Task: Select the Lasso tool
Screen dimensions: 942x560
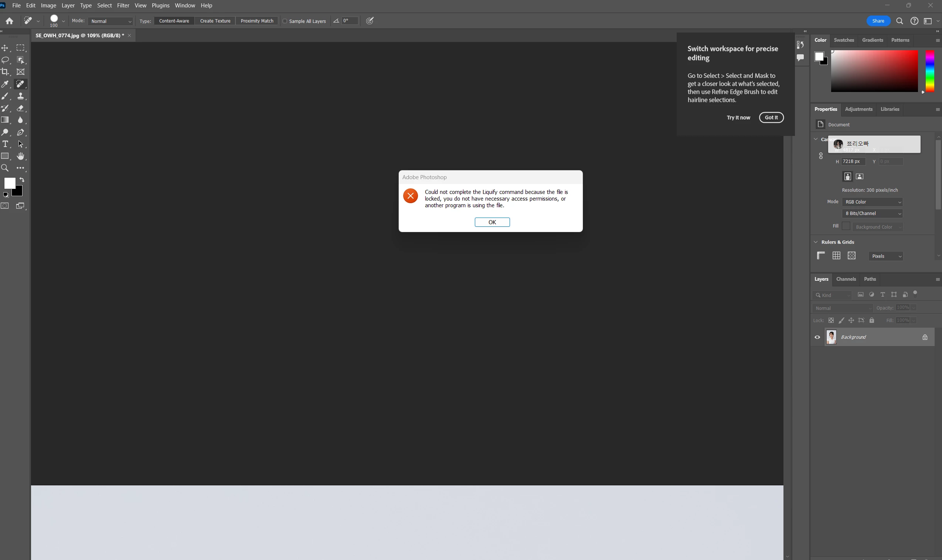Action: pyautogui.click(x=5, y=59)
